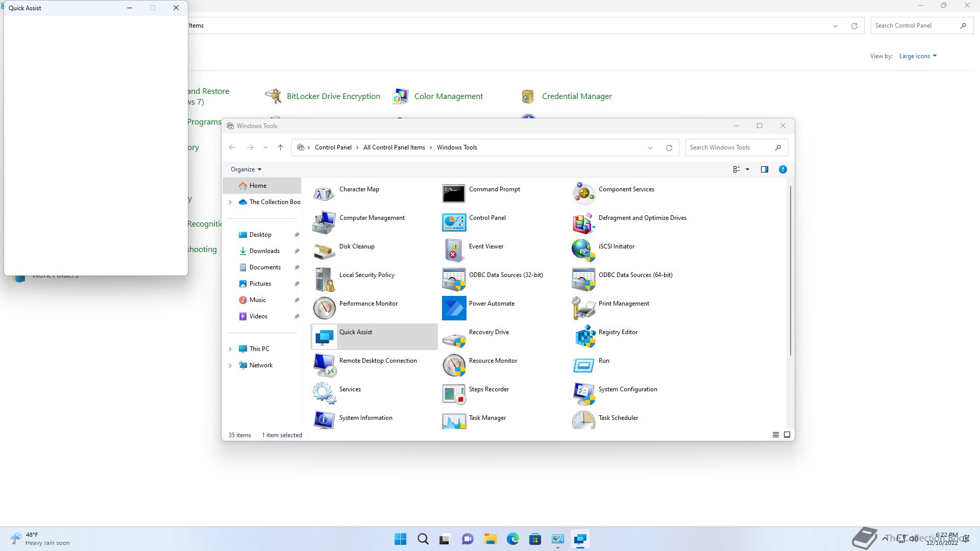Open the View by Large icons dropdown
This screenshot has width=980, height=551.
click(x=918, y=56)
